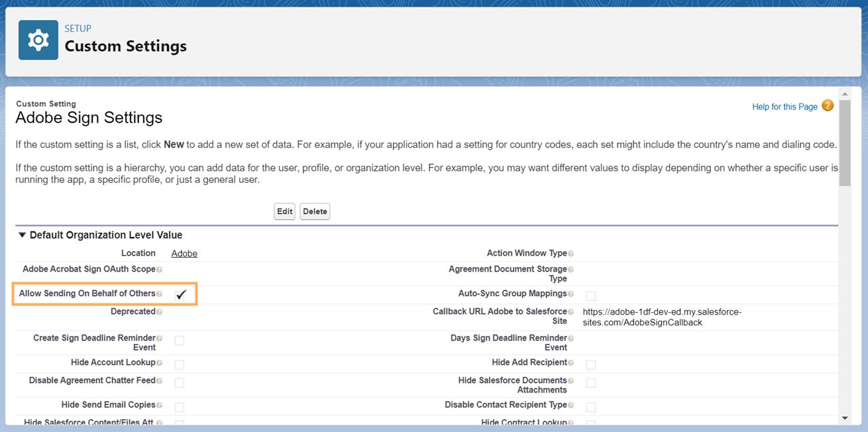Click the Adobe Sign Settings heading
Image resolution: width=868 pixels, height=432 pixels.
point(89,118)
